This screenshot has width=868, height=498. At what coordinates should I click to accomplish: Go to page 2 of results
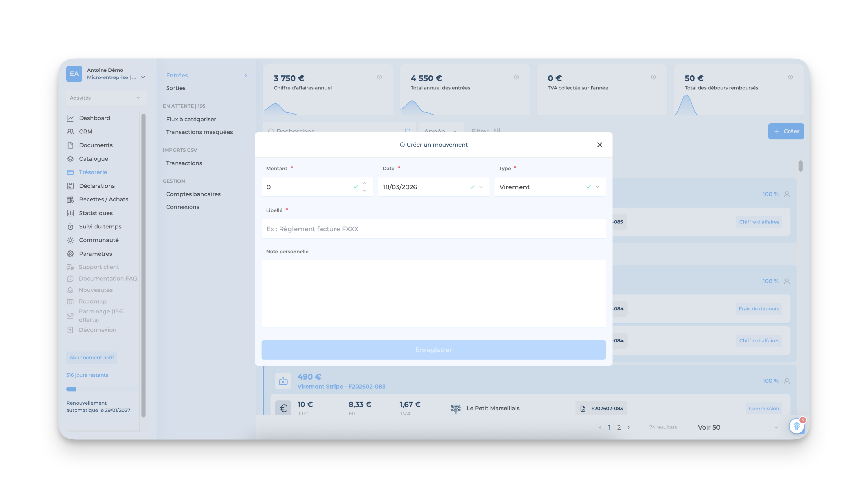click(619, 428)
